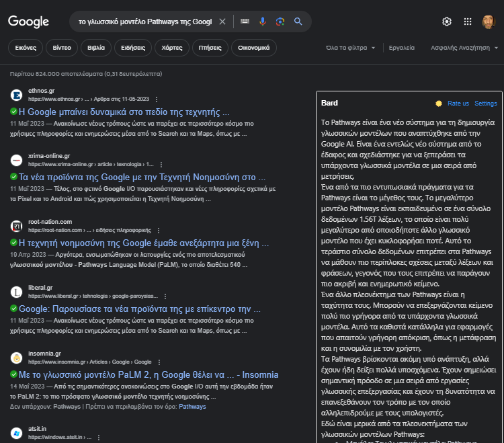The width and height of the screenshot is (504, 443).
Task: Click the atsit.in site name
Action: coord(37,429)
